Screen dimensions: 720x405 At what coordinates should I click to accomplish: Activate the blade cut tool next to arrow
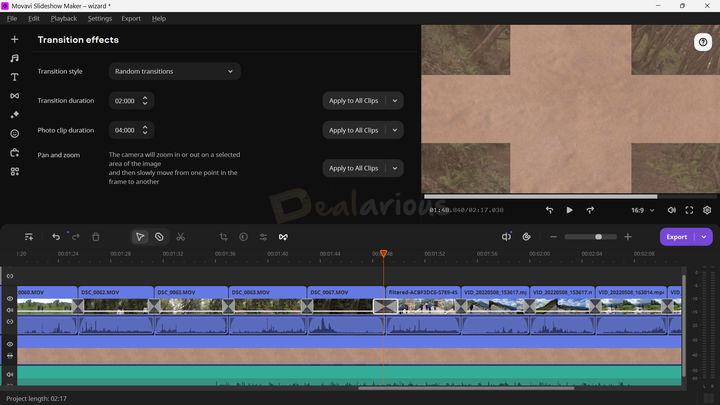pyautogui.click(x=159, y=237)
